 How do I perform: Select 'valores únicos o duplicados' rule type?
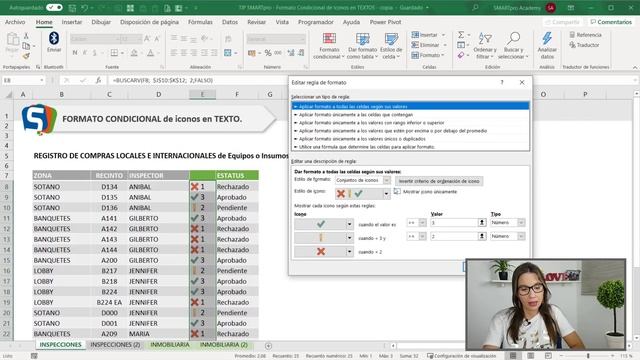[x=362, y=139]
